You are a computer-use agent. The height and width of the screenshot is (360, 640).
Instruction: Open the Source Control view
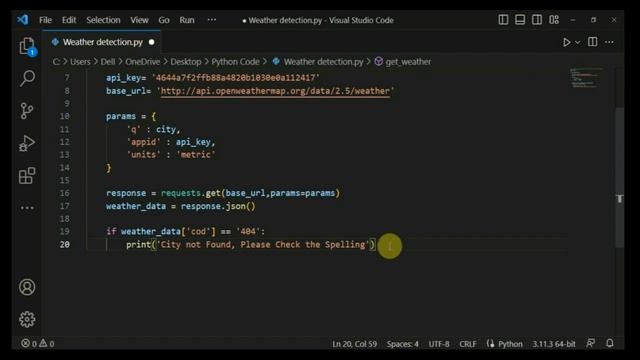(27, 111)
